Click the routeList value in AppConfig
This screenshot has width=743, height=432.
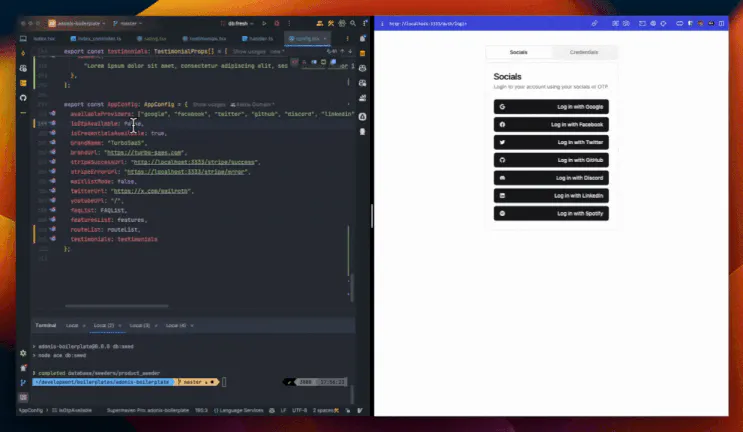coord(122,230)
